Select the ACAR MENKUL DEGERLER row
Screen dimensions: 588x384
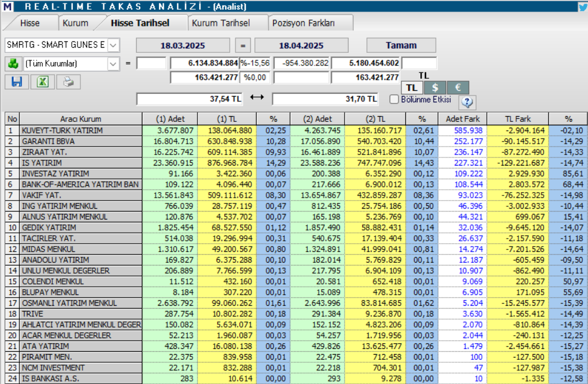(296, 336)
